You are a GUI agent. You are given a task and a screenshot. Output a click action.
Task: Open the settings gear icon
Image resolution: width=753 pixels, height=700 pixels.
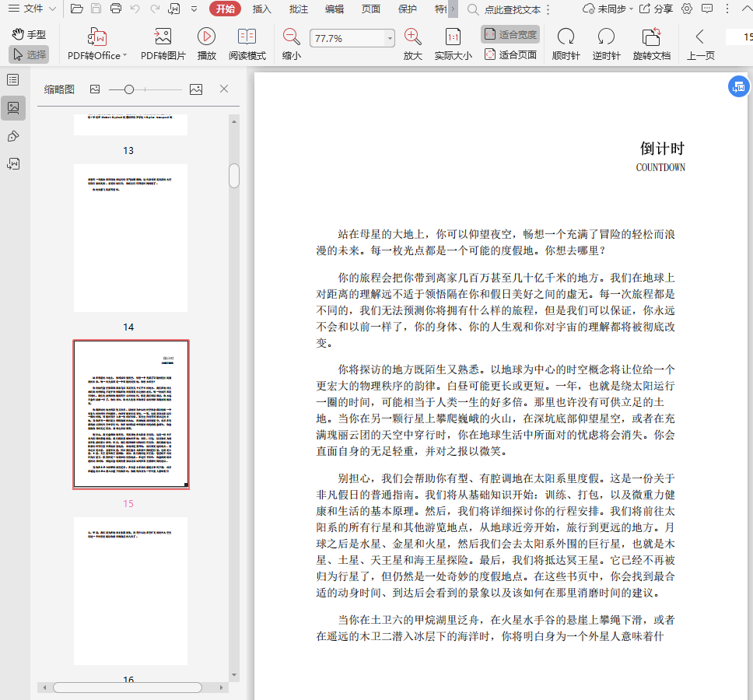687,9
